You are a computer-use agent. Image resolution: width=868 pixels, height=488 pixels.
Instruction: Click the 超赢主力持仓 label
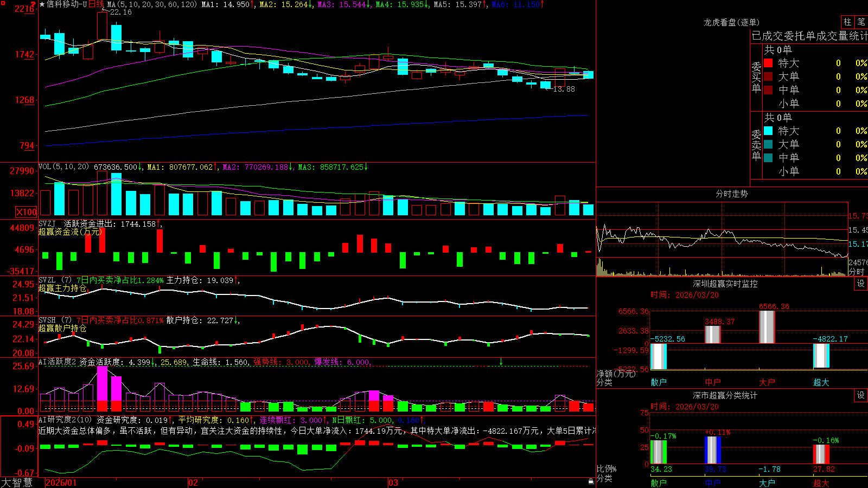pyautogui.click(x=62, y=288)
